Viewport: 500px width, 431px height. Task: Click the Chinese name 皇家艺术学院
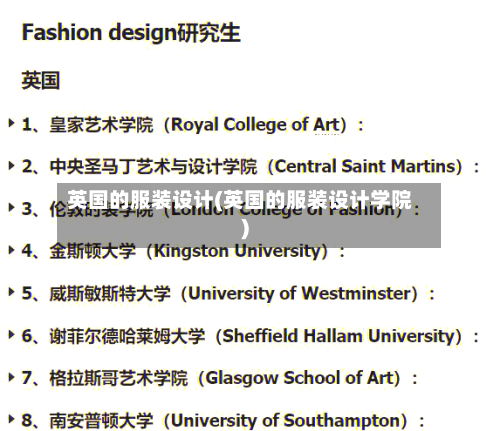tap(101, 125)
